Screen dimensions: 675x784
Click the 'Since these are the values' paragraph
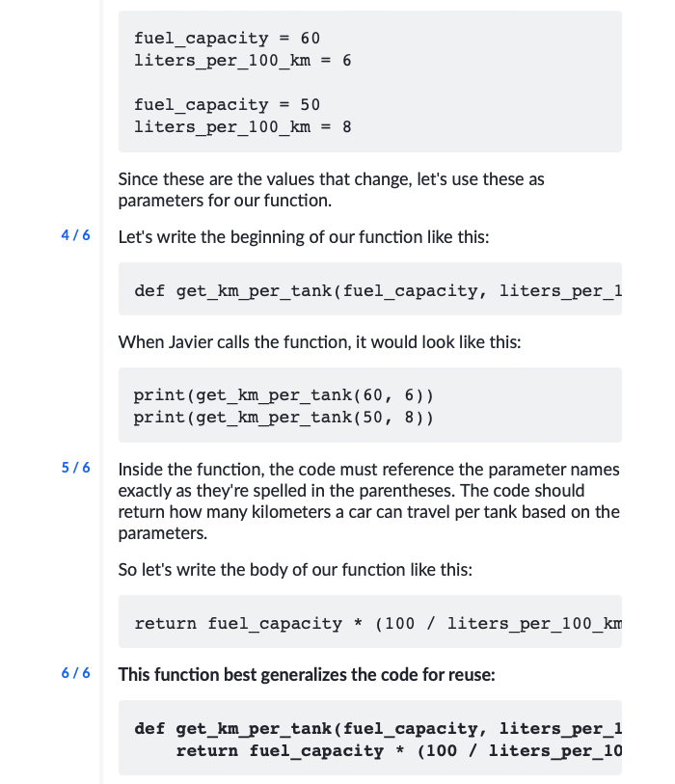(331, 190)
